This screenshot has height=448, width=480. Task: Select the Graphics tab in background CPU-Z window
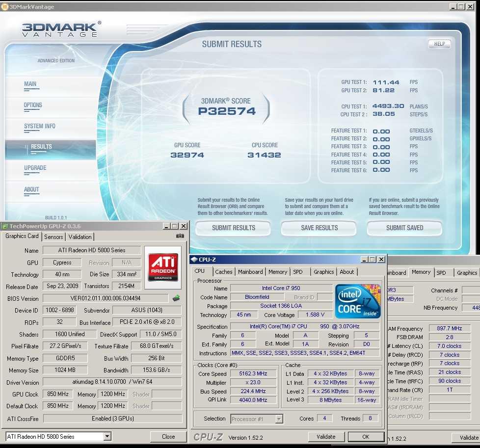click(x=467, y=273)
